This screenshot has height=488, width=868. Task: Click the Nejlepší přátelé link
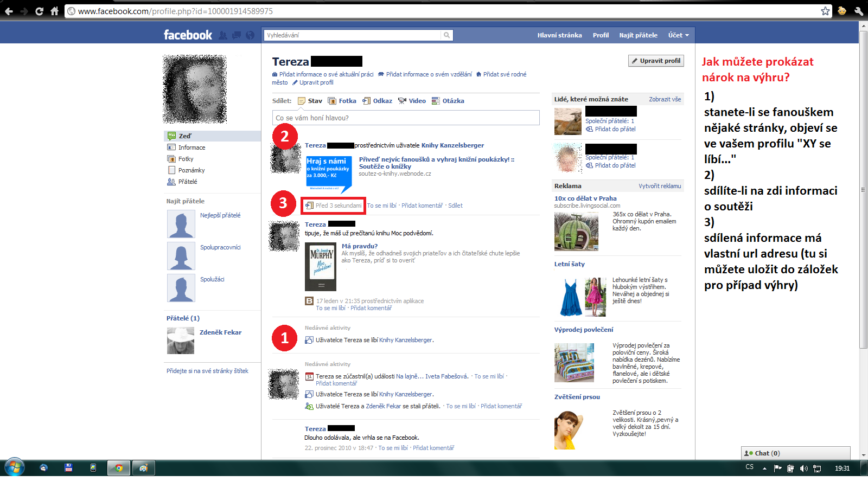(220, 215)
